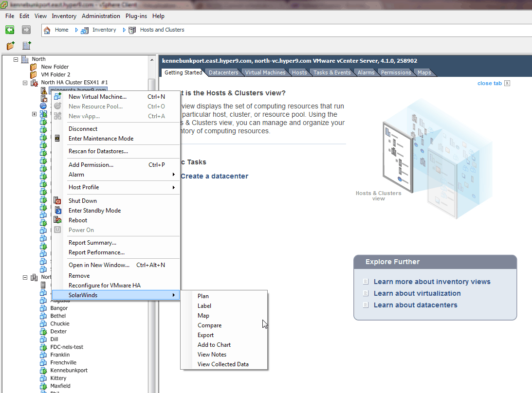Choose View Collected Data
The image size is (532, 393).
point(223,364)
